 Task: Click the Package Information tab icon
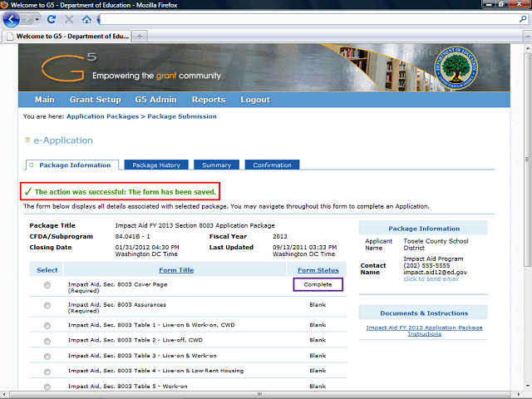(32, 165)
